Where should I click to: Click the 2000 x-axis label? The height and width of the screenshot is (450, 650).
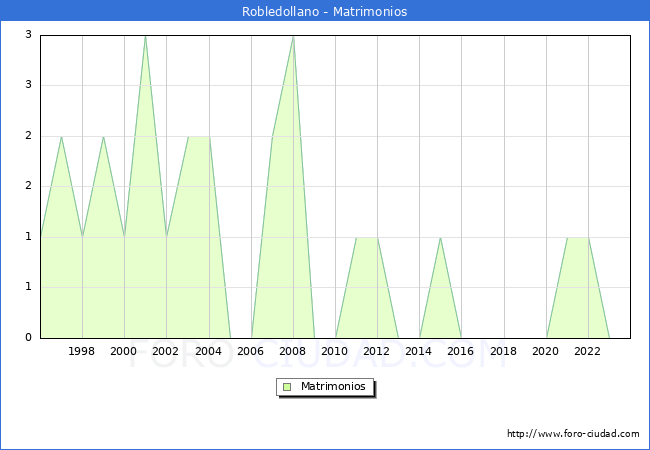pos(124,351)
